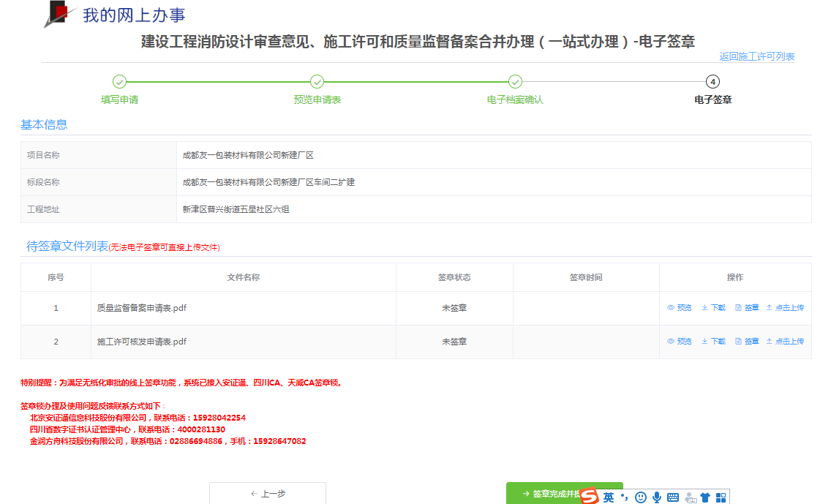Open Sogou soft keyboard
831x504 pixels.
pos(673,497)
